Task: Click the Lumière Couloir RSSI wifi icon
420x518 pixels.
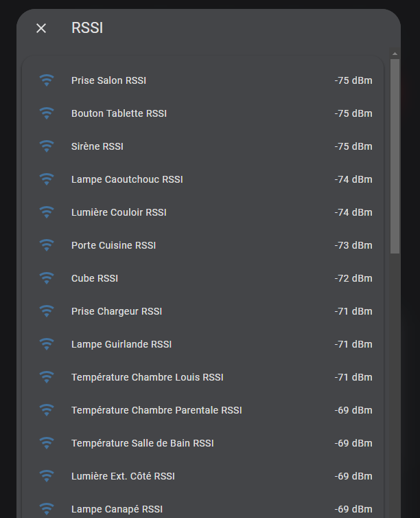Action: tap(47, 212)
